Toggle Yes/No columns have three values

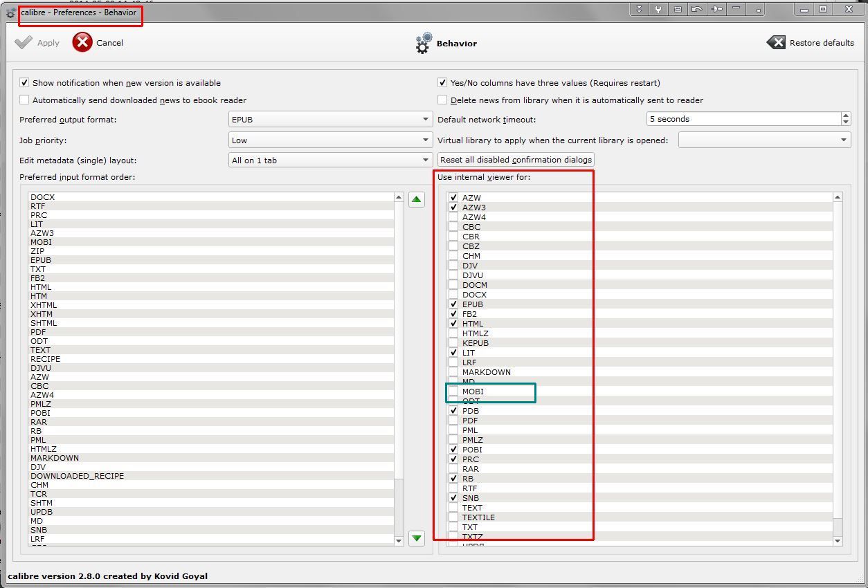pos(442,82)
